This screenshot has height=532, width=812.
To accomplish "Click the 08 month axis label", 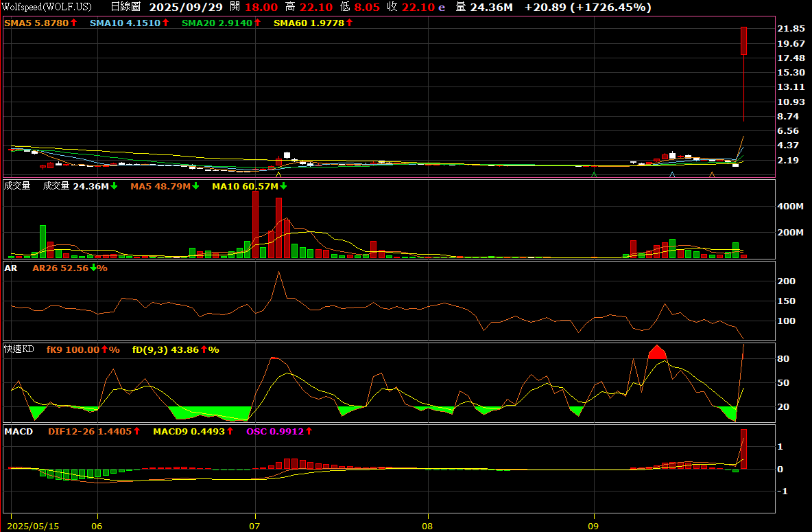I will (427, 527).
